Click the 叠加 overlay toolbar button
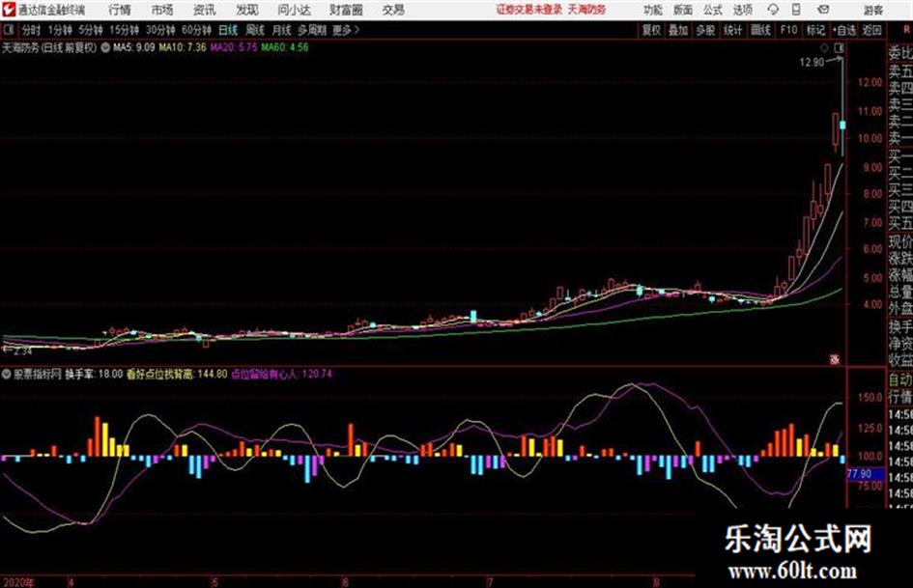The image size is (913, 588). tap(678, 30)
